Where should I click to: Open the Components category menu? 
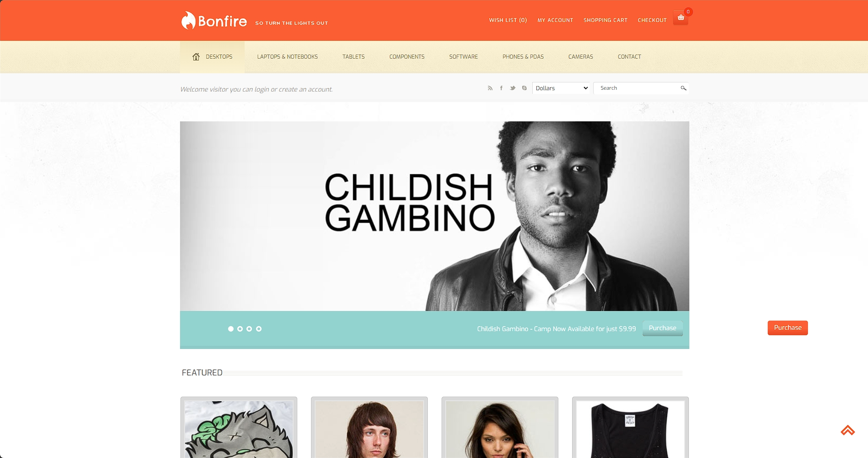click(407, 57)
